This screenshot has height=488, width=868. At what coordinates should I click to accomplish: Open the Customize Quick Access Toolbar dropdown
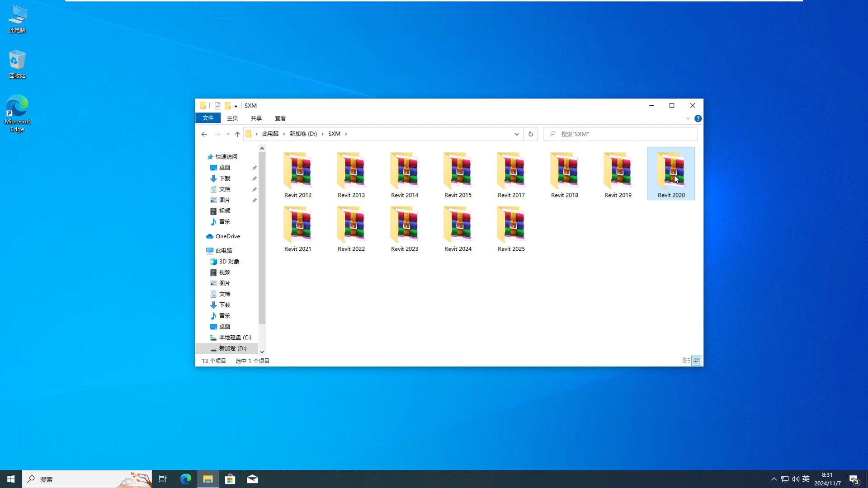(236, 106)
